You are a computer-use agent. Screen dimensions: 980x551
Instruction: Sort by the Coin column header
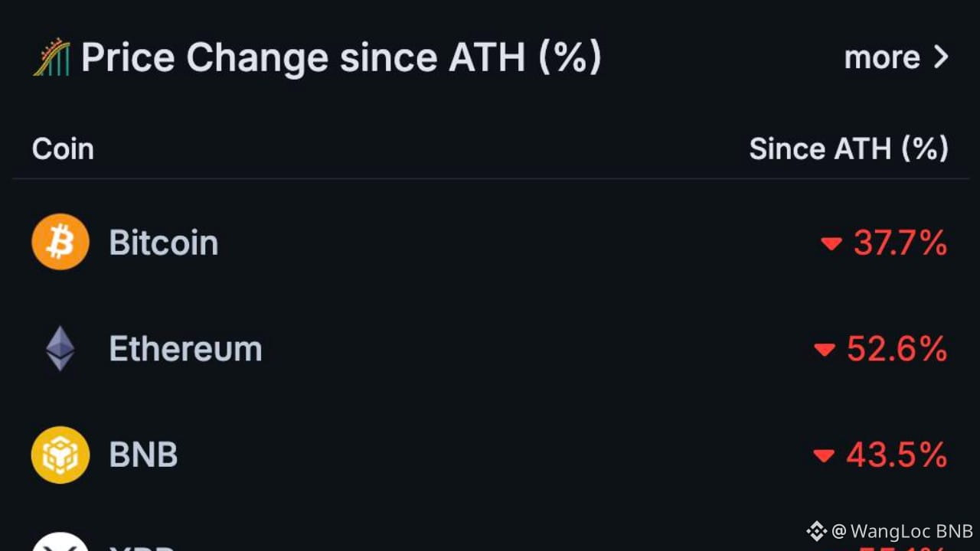click(x=63, y=148)
